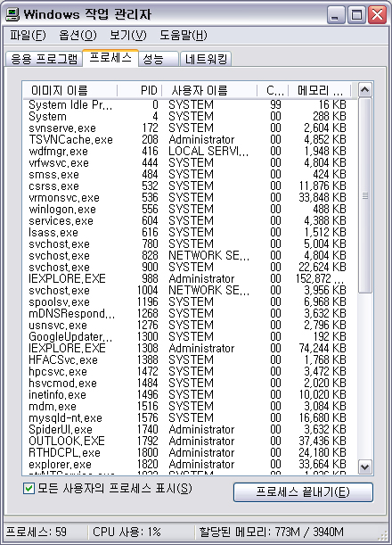Image resolution: width=392 pixels, height=545 pixels.
Task: Click the 프로세스: 59 status bar entry
Action: click(x=37, y=532)
